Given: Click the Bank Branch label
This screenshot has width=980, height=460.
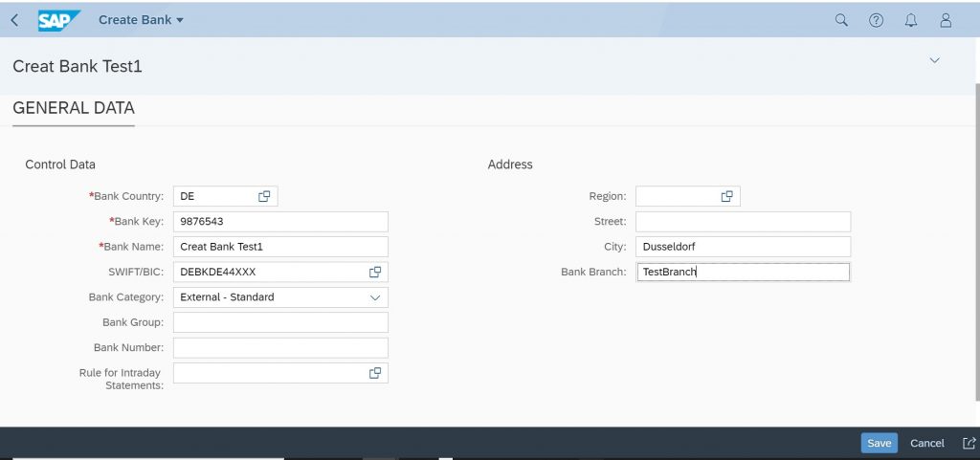Looking at the screenshot, I should point(593,273).
